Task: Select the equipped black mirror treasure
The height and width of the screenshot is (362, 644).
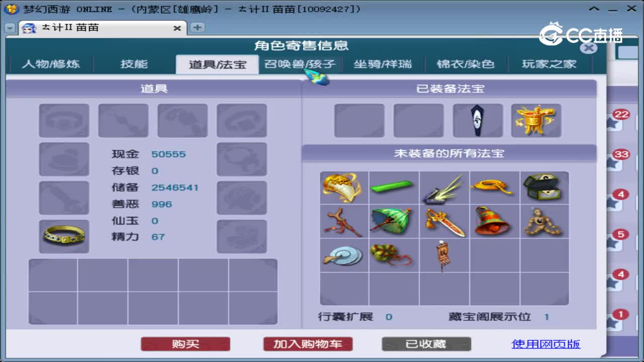Action: (x=477, y=121)
